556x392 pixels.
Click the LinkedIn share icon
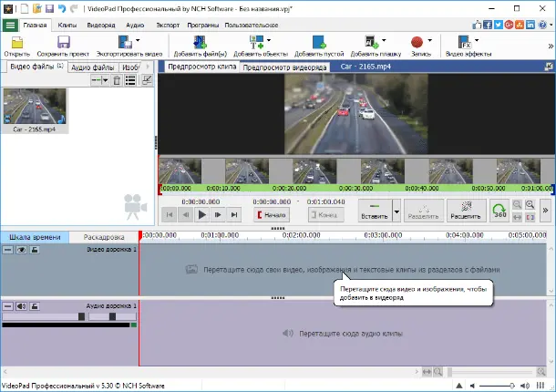click(x=530, y=25)
